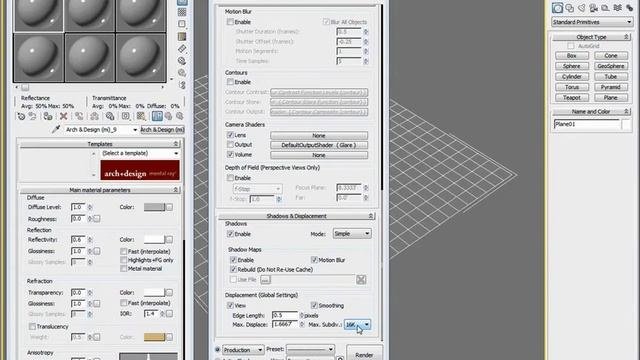Click Make Material Copy icon
This screenshot has height=360, width=640.
click(79, 116)
